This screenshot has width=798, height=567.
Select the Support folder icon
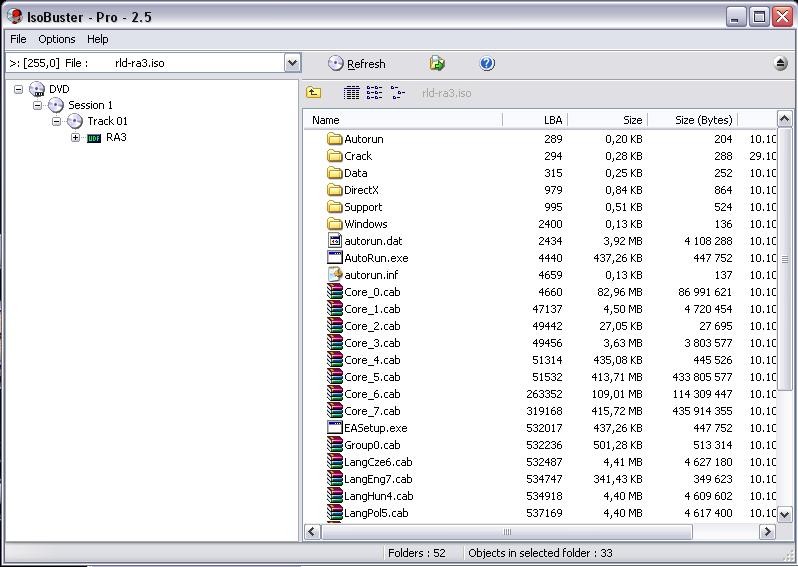pos(334,207)
